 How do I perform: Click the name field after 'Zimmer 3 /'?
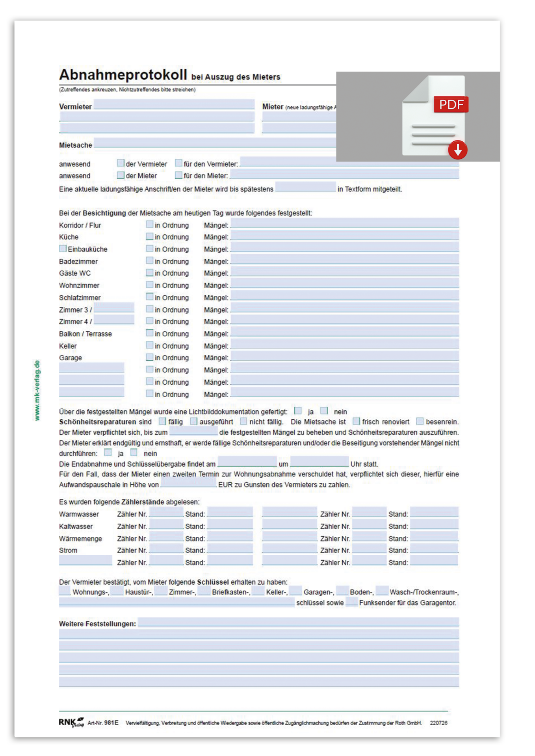click(x=114, y=308)
